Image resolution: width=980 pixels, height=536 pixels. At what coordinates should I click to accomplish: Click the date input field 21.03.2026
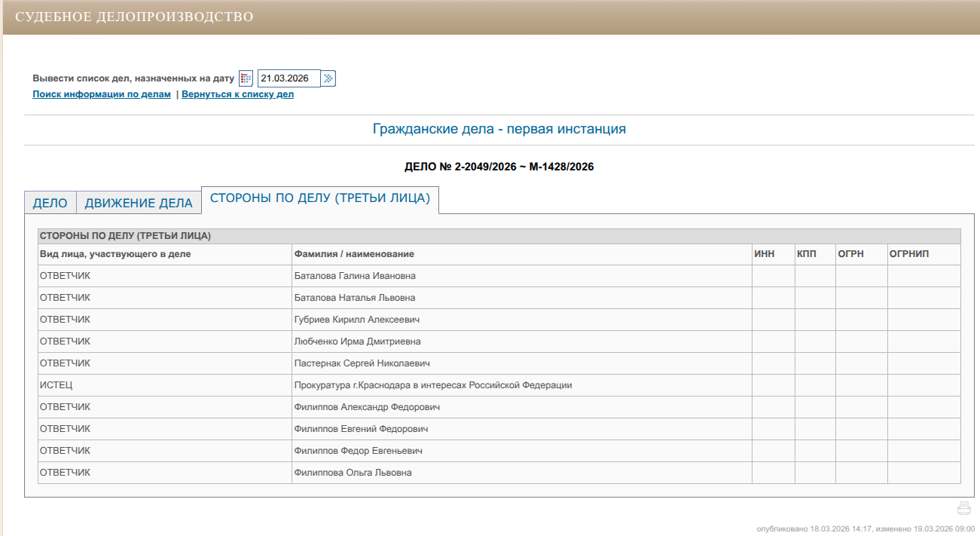point(289,78)
